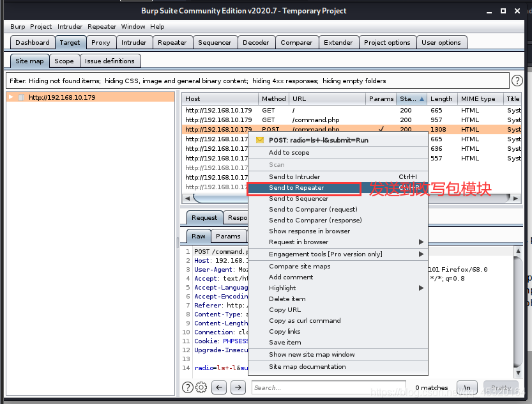Image resolution: width=532 pixels, height=404 pixels.
Task: Select Copy URL menu entry
Action: (338, 310)
